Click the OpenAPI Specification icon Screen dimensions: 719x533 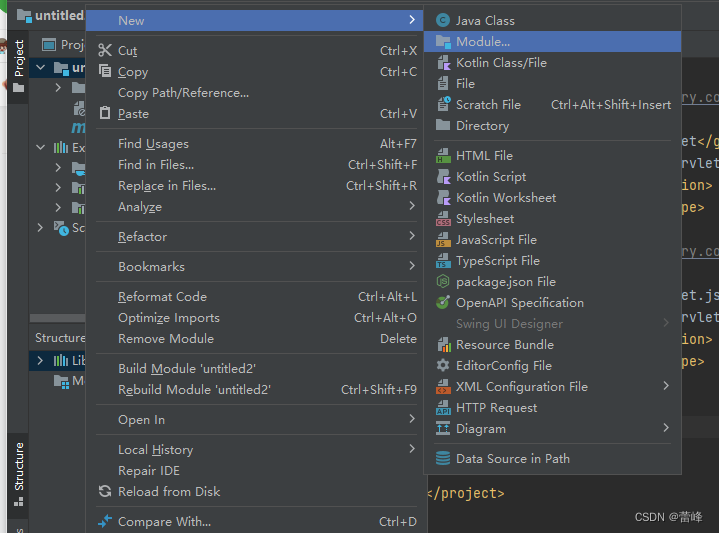pyautogui.click(x=443, y=303)
